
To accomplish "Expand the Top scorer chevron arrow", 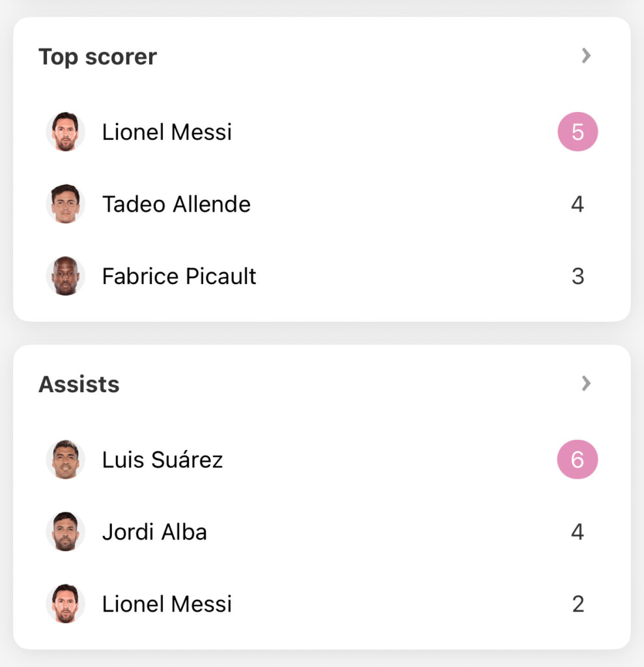I will tap(586, 56).
